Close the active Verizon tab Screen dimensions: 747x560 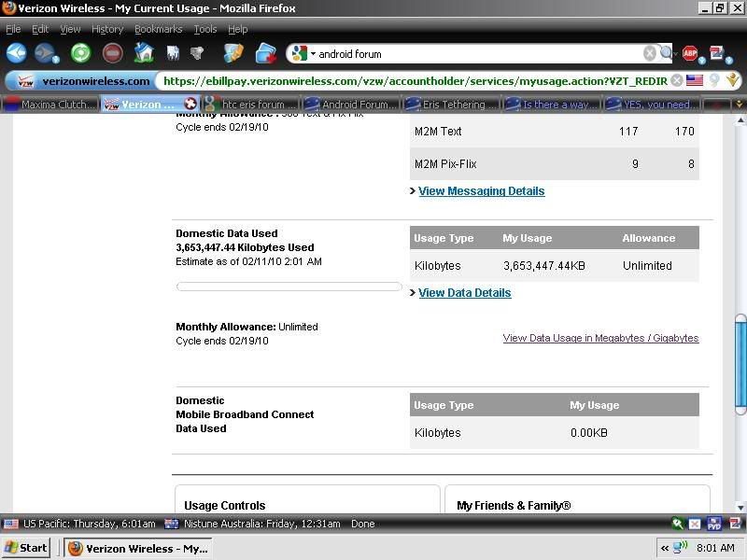(191, 105)
